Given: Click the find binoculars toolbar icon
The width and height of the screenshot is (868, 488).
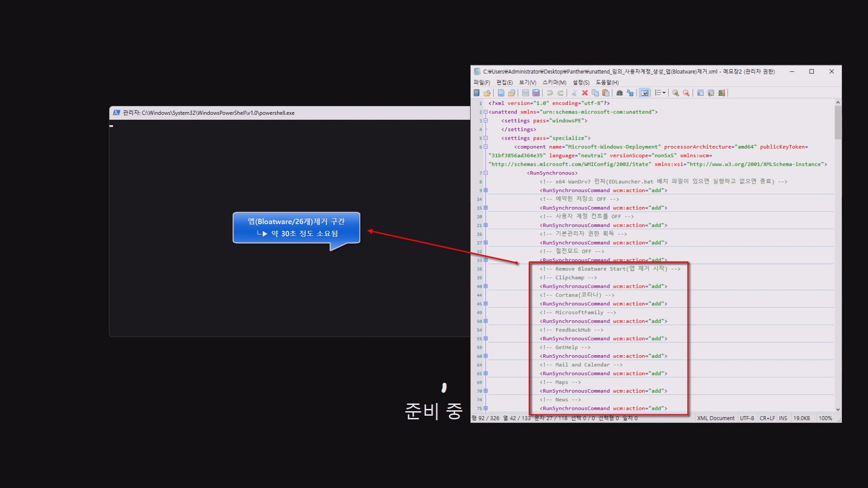Looking at the screenshot, I should point(619,93).
